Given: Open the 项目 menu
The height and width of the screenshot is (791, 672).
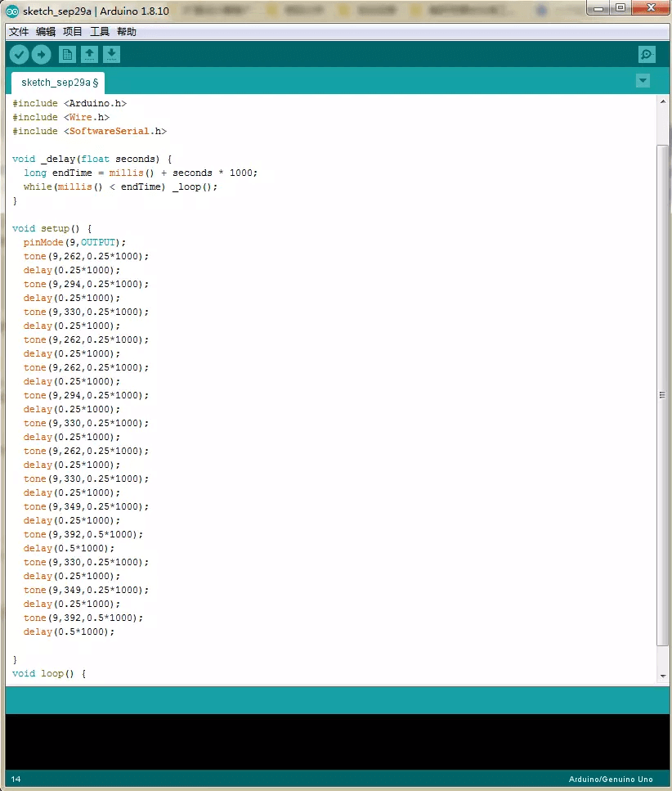Looking at the screenshot, I should pyautogui.click(x=73, y=32).
